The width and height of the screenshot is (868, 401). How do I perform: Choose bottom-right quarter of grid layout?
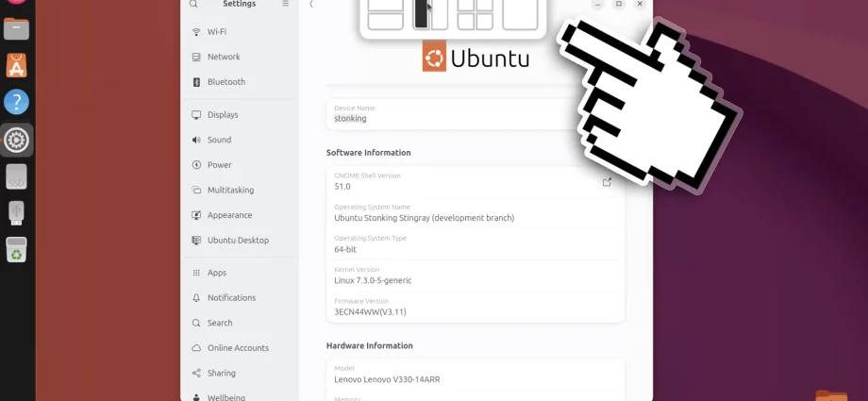pos(484,21)
